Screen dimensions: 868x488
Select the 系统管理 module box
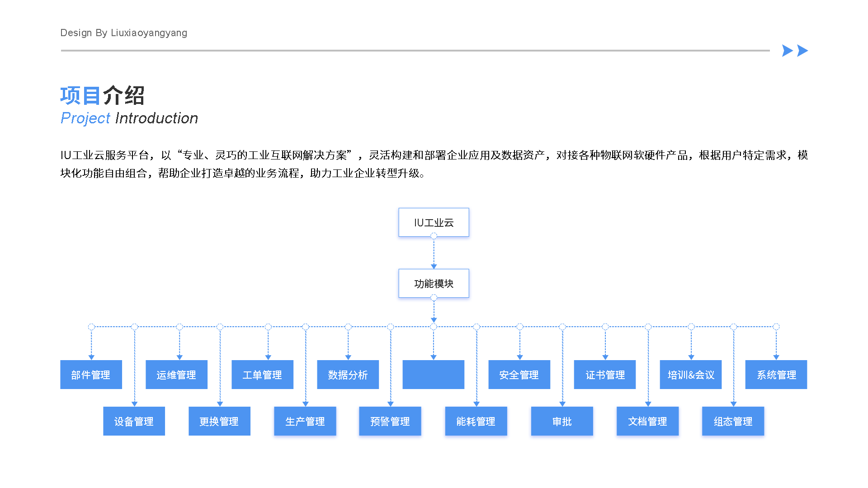click(x=776, y=375)
